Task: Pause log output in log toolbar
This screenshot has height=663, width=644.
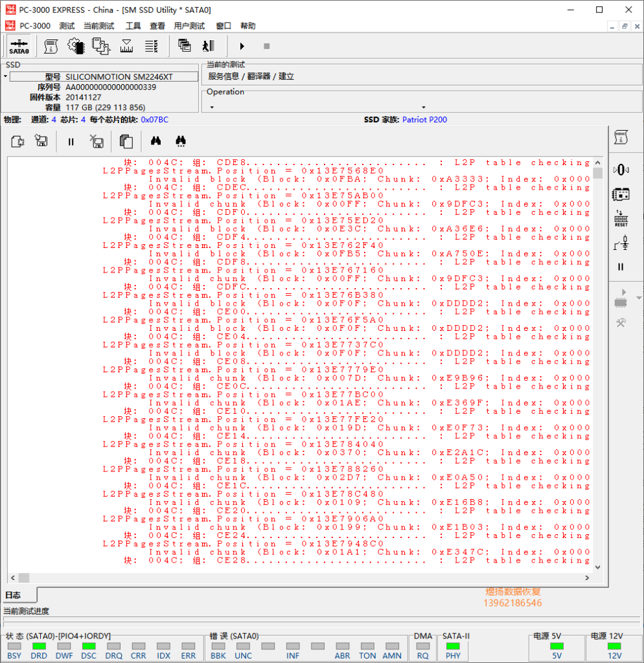Action: (71, 142)
